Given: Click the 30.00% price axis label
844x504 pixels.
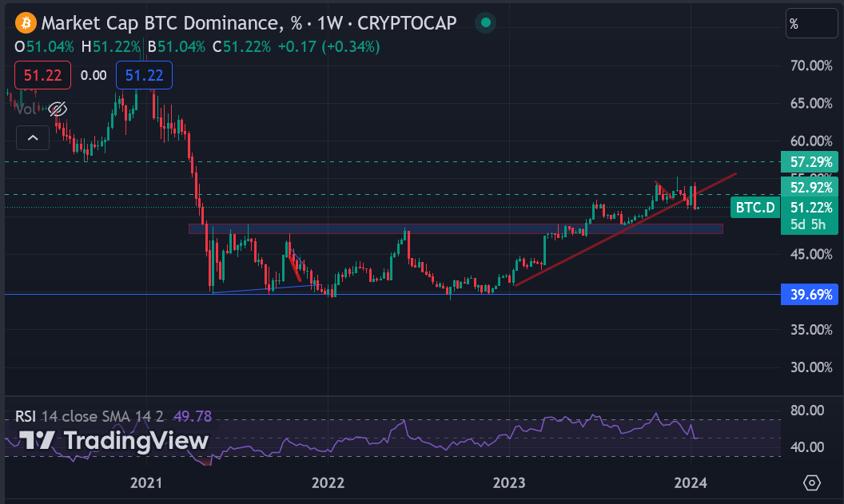Looking at the screenshot, I should click(x=811, y=367).
